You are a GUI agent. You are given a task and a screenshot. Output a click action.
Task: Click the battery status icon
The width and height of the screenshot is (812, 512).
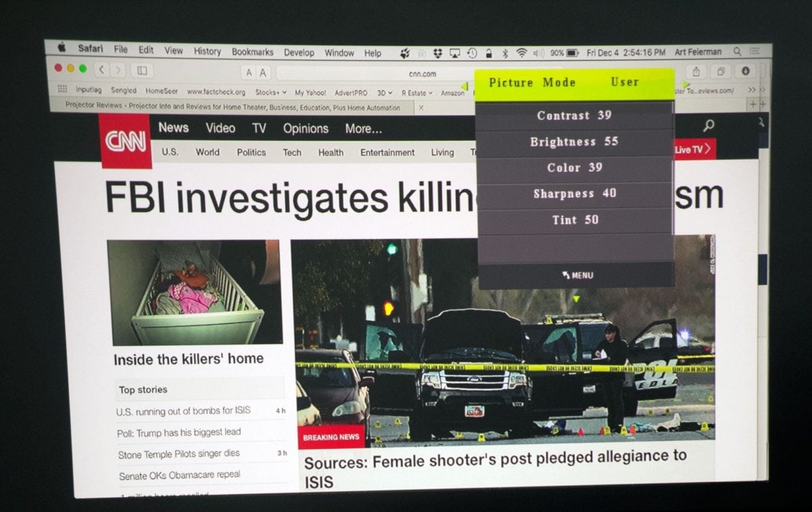[x=572, y=53]
